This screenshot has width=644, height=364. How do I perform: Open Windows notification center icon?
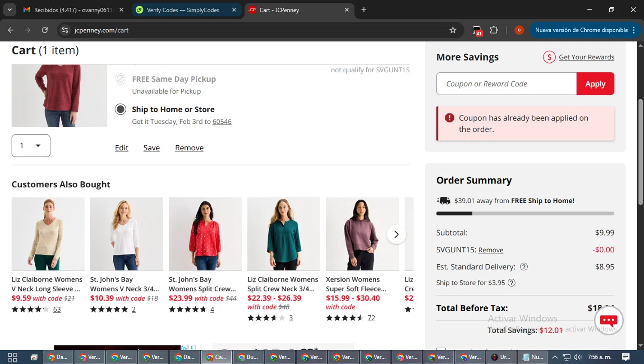626,357
